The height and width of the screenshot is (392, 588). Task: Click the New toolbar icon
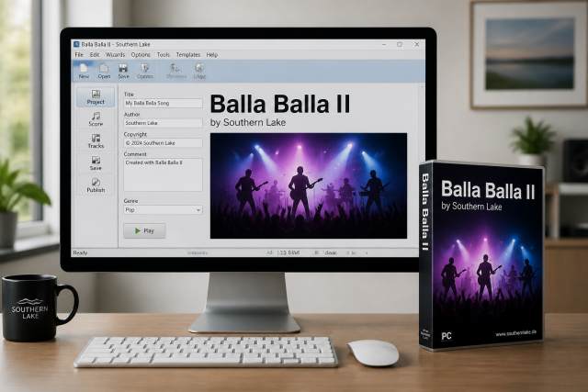[x=84, y=71]
